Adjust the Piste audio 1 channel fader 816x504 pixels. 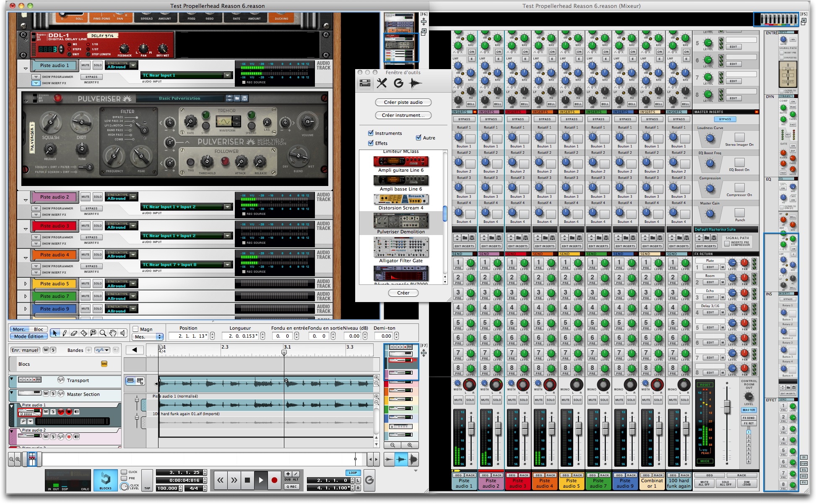coord(471,428)
